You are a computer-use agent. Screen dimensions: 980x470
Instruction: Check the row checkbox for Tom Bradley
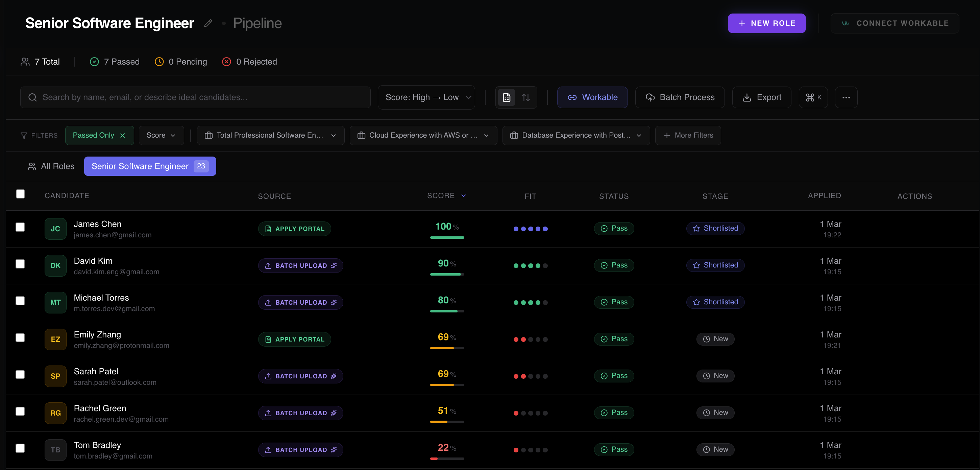pyautogui.click(x=20, y=448)
